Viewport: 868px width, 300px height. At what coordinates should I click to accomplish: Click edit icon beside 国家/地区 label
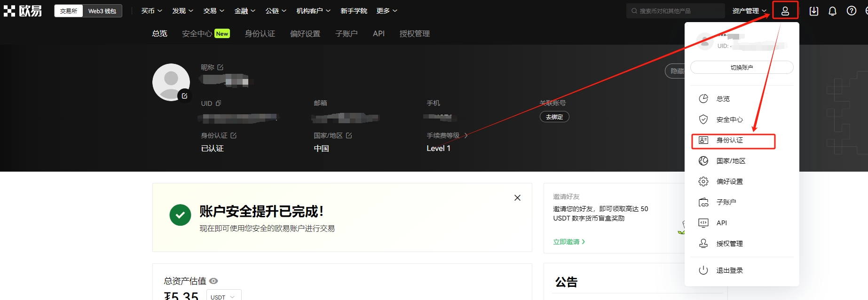tap(349, 135)
